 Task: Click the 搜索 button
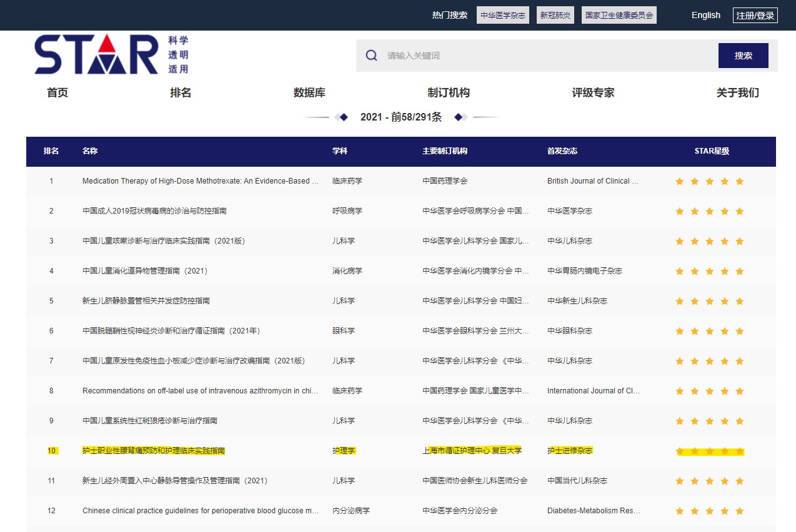point(743,56)
